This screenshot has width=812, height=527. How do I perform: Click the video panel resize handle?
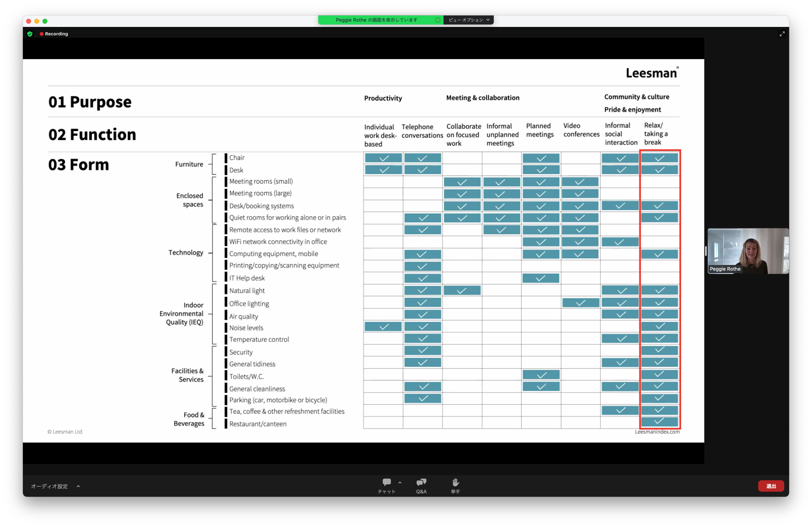point(706,251)
